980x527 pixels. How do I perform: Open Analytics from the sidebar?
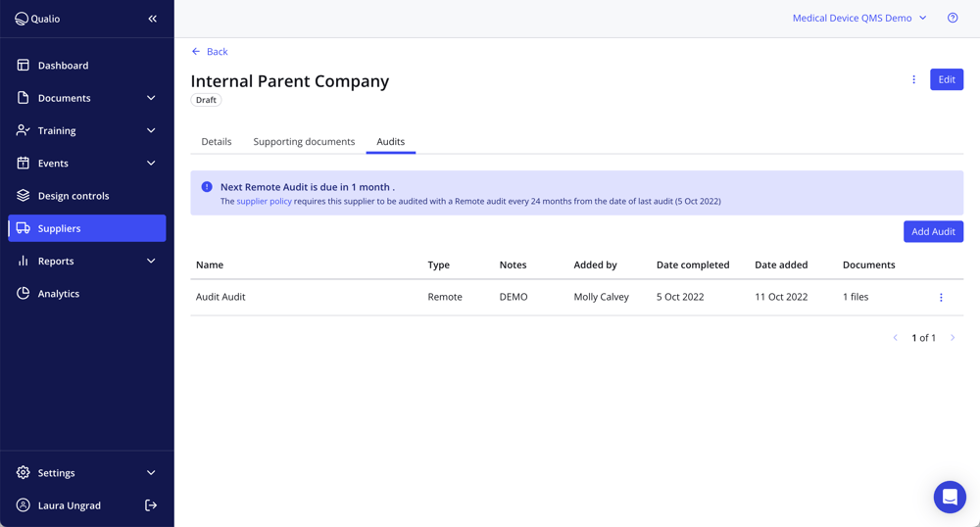(x=59, y=294)
